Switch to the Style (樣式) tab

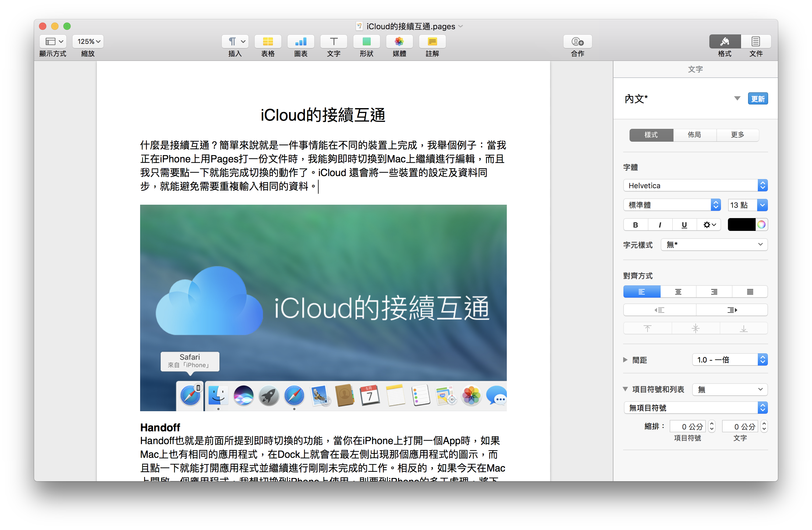[651, 135]
